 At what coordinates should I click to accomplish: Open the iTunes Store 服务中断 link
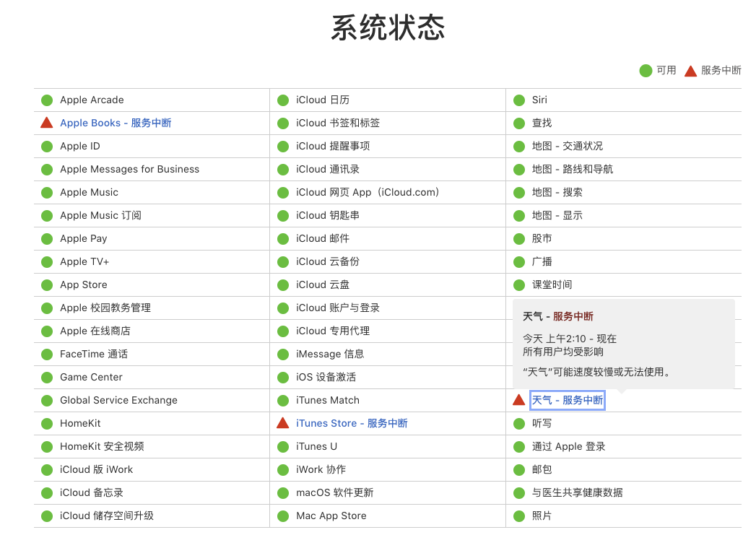pyautogui.click(x=352, y=423)
